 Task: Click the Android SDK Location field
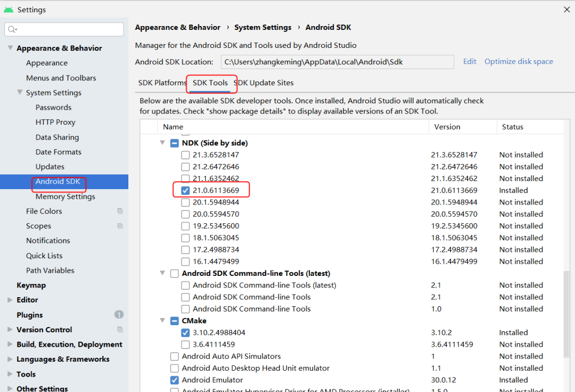coord(337,62)
